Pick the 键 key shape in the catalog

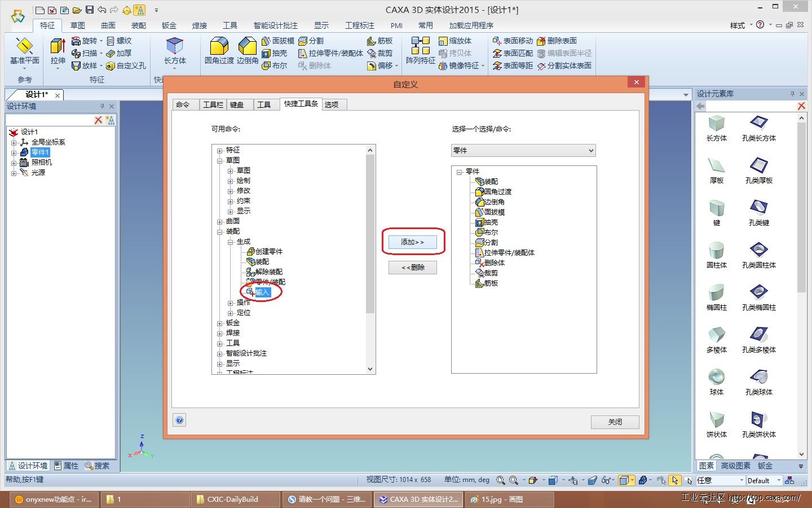[x=716, y=213]
